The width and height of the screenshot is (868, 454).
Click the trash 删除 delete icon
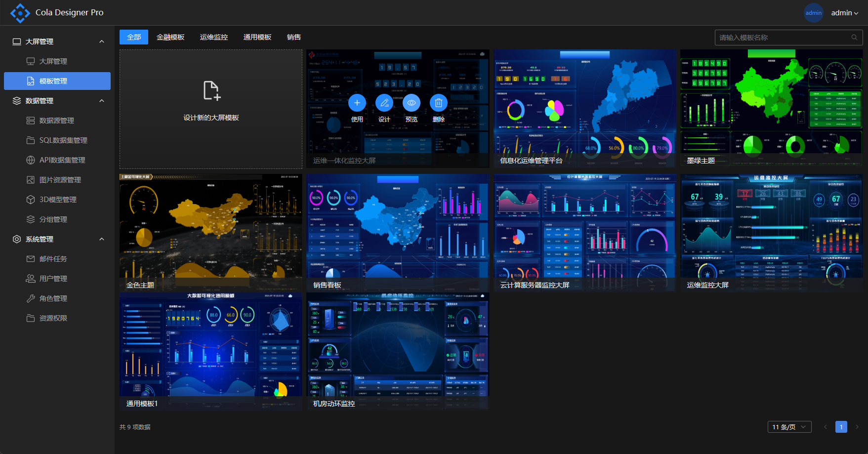[438, 103]
